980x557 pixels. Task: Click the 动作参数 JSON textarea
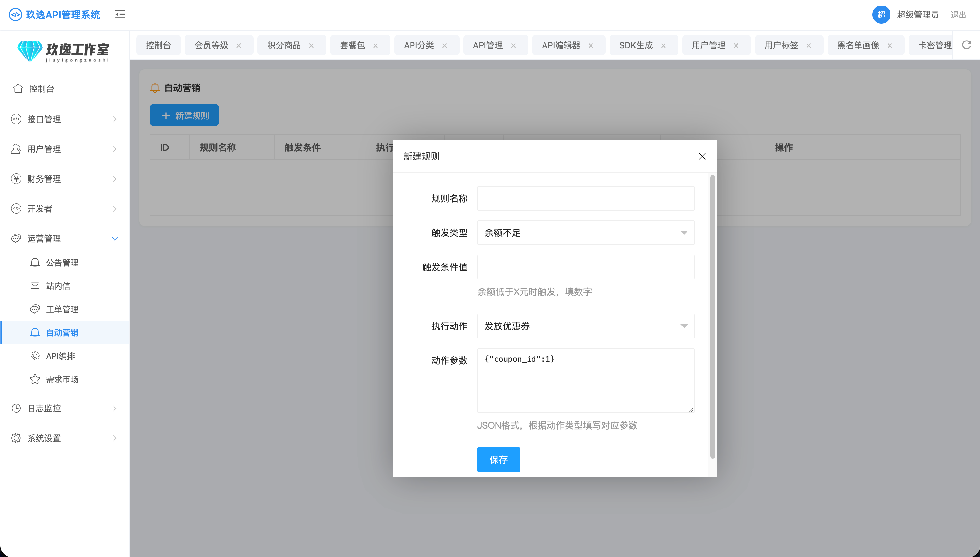point(586,380)
